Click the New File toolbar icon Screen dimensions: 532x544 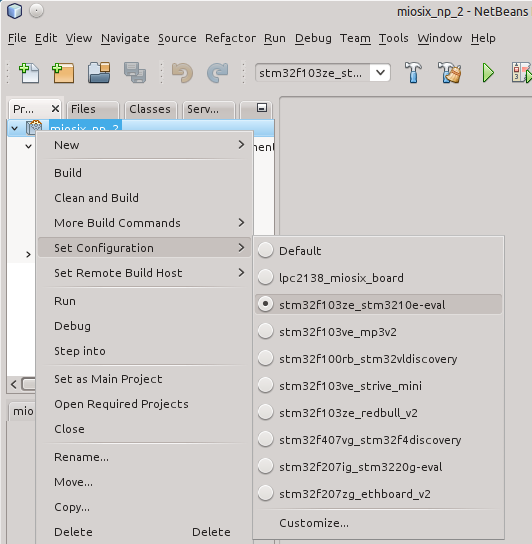click(29, 73)
